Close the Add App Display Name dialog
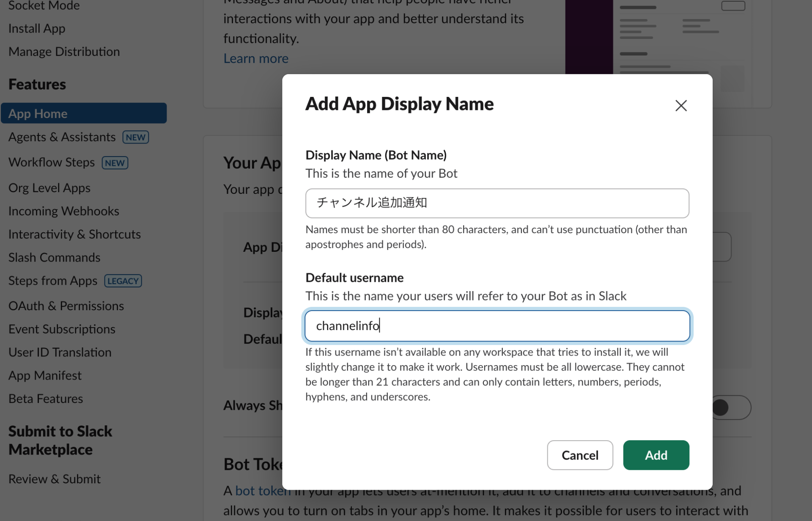This screenshot has height=521, width=812. click(x=681, y=105)
